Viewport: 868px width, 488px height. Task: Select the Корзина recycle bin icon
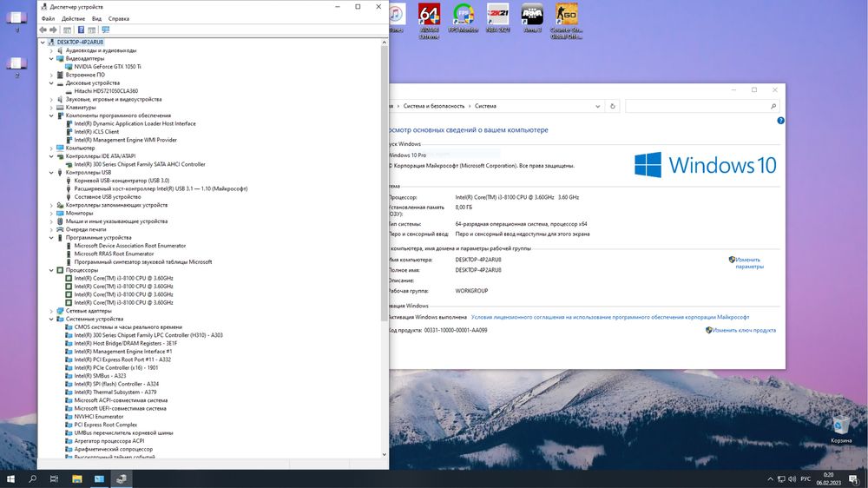coord(841,430)
